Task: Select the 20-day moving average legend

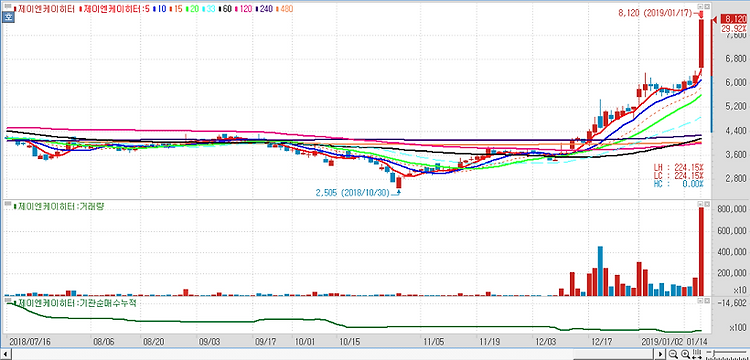Action: (x=196, y=9)
